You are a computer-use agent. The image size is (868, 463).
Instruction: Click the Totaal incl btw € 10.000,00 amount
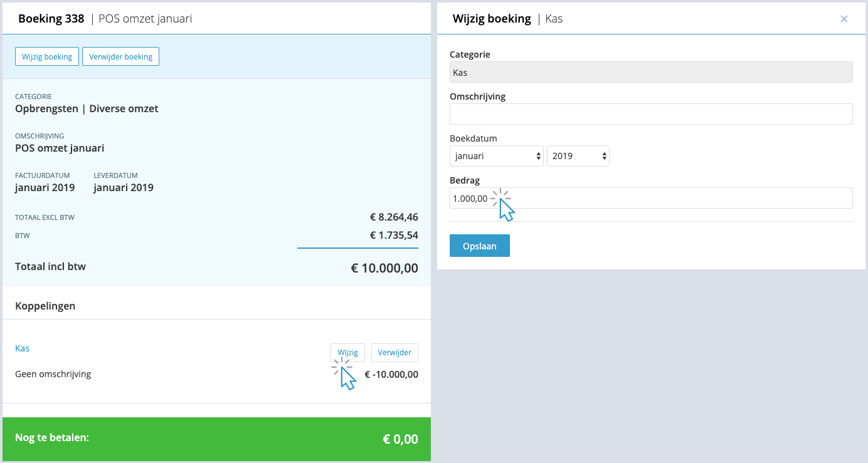click(x=384, y=268)
